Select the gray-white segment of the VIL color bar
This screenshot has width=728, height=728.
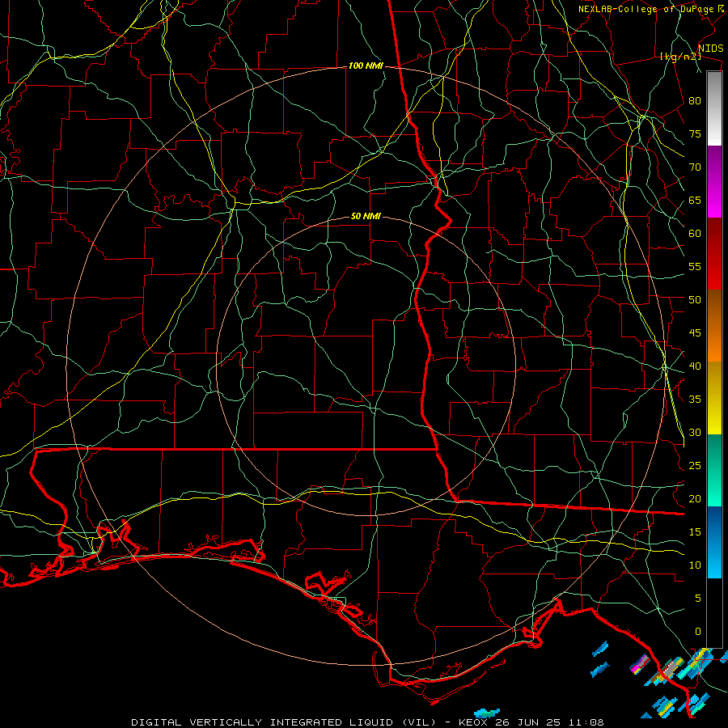tap(714, 108)
